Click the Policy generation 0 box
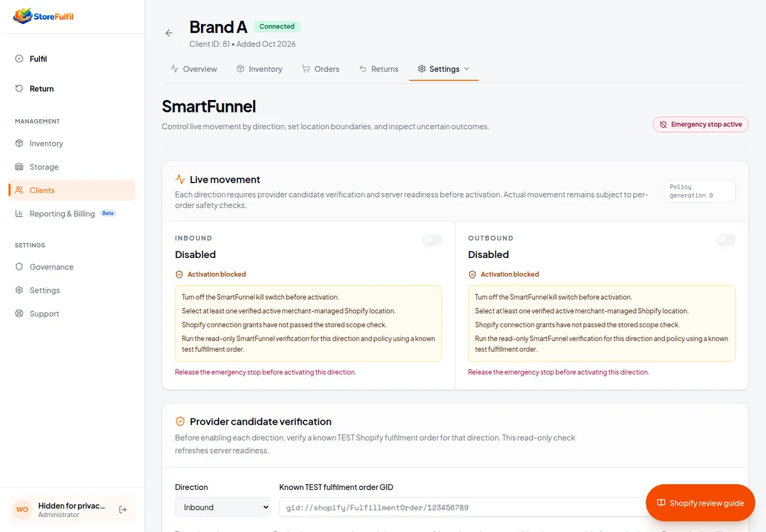This screenshot has width=766, height=532. tap(700, 191)
